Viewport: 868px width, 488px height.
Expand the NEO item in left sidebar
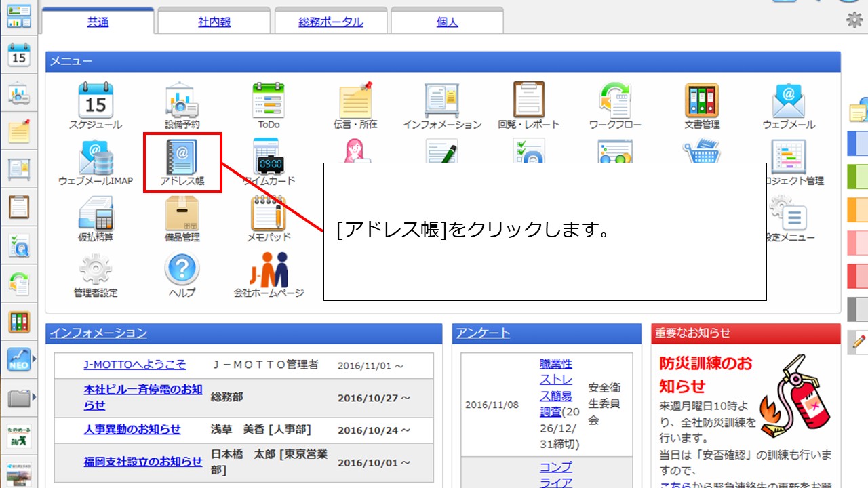[20, 359]
